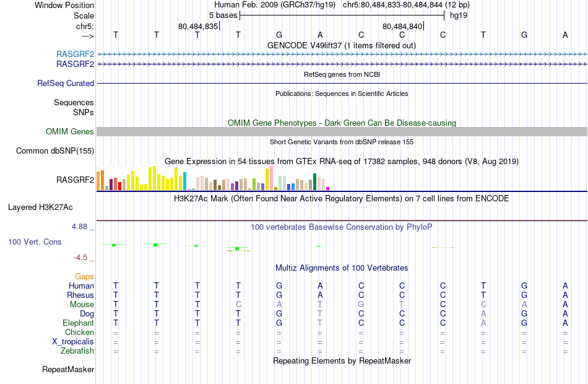Select the chr5: ruler label
This screenshot has height=384, width=588.
tap(85, 26)
